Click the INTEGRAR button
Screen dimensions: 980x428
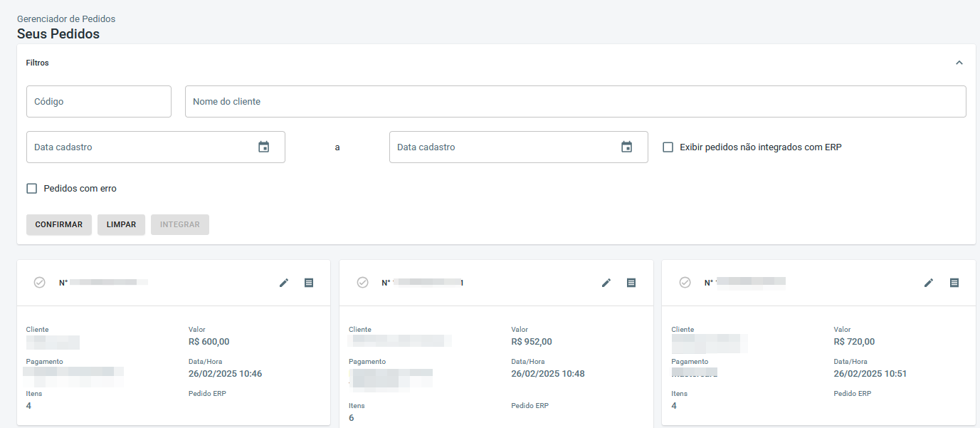coord(180,224)
